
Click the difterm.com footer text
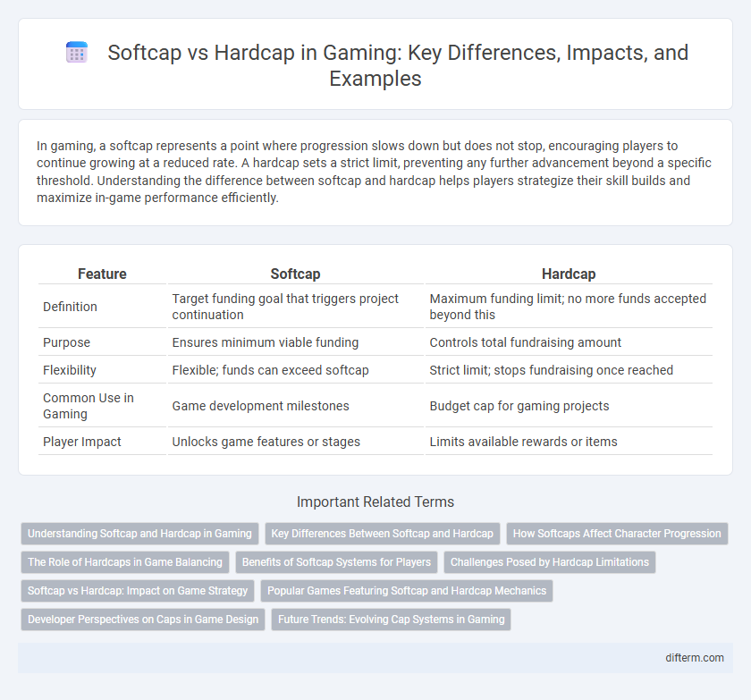pyautogui.click(x=695, y=658)
